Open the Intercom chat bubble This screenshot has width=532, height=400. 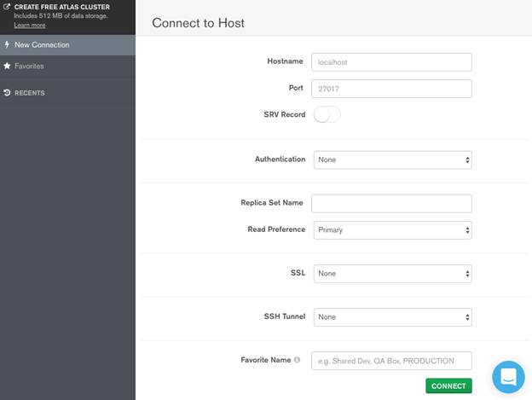pos(508,377)
